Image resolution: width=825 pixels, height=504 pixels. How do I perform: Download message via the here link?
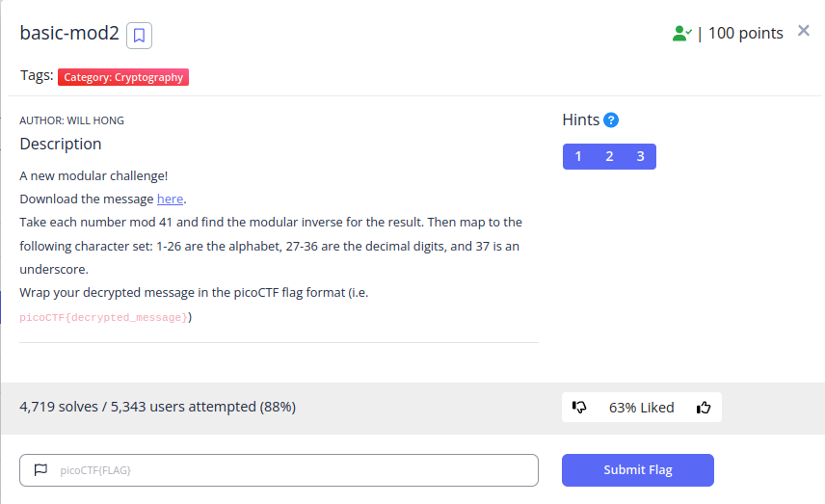click(x=170, y=199)
